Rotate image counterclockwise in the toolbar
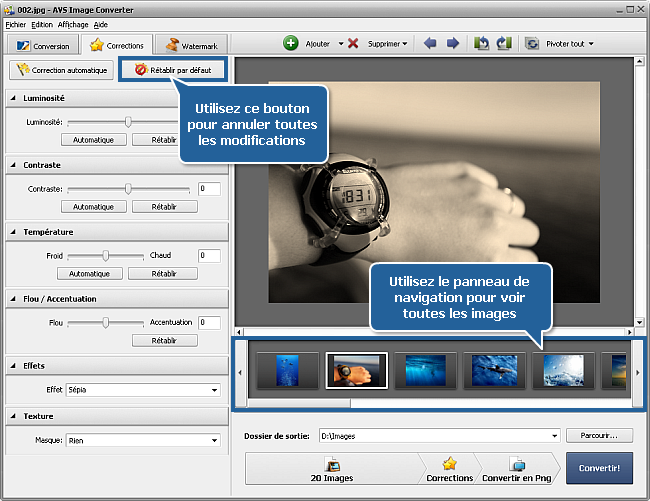Image resolution: width=650 pixels, height=501 pixels. tap(481, 44)
